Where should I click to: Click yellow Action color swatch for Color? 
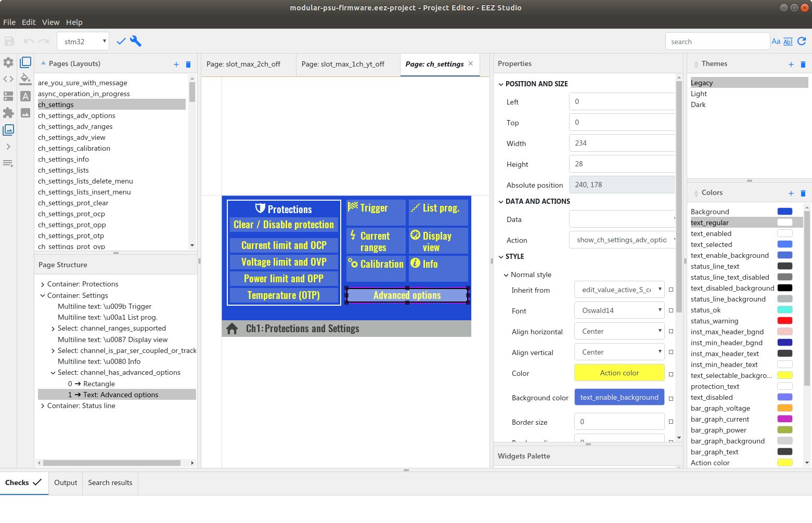(x=620, y=373)
